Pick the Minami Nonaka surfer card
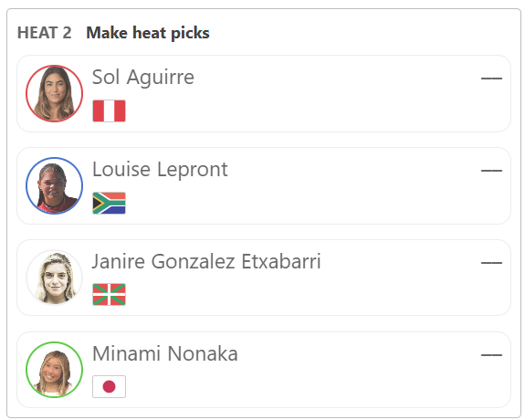Viewport: 525px width, 420px height. (264, 370)
